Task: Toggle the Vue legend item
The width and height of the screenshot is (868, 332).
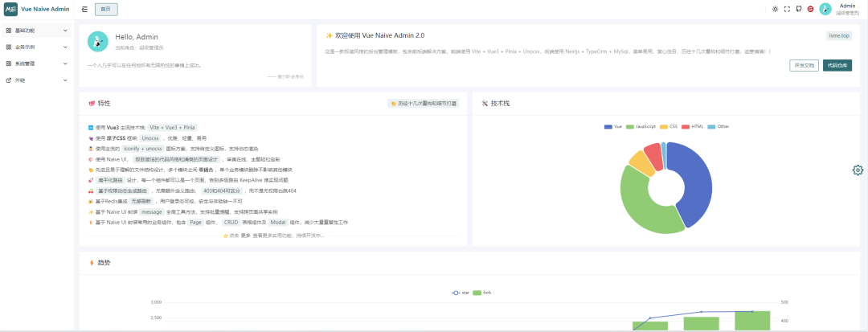Action: click(x=613, y=127)
